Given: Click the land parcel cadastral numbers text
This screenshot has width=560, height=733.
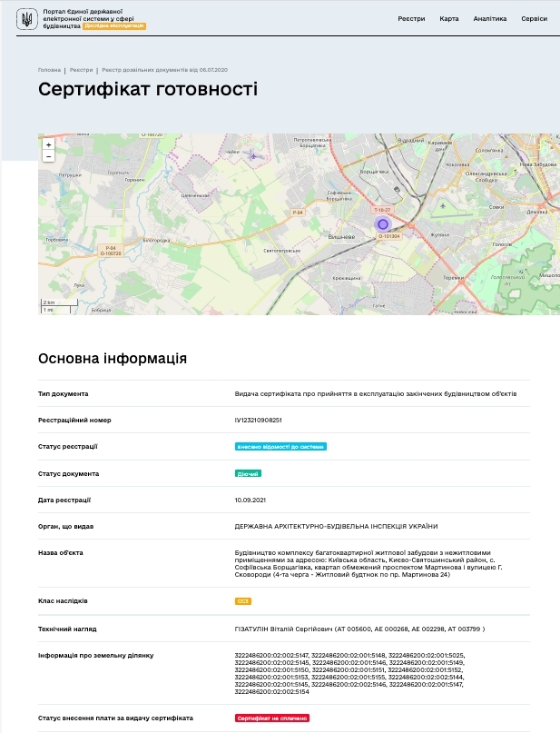Looking at the screenshot, I should click(x=349, y=673).
